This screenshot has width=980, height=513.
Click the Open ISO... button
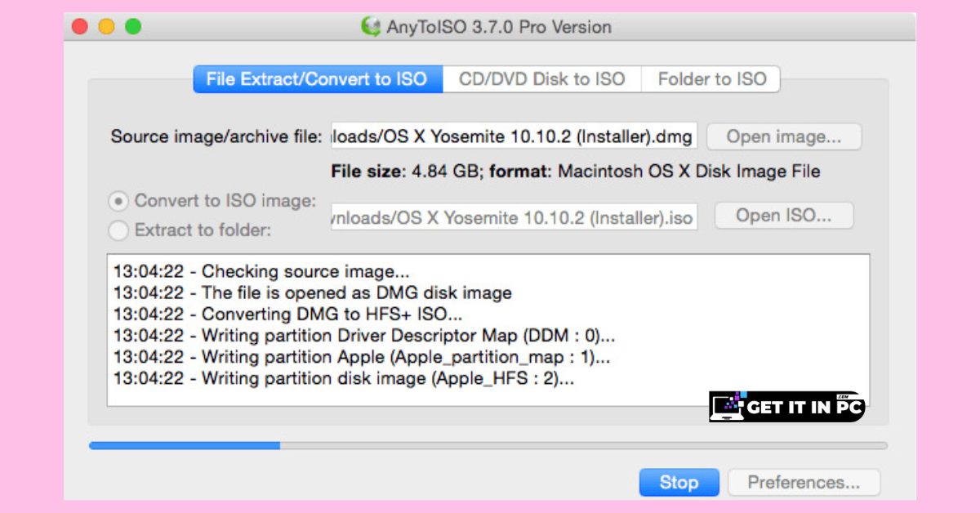[784, 216]
